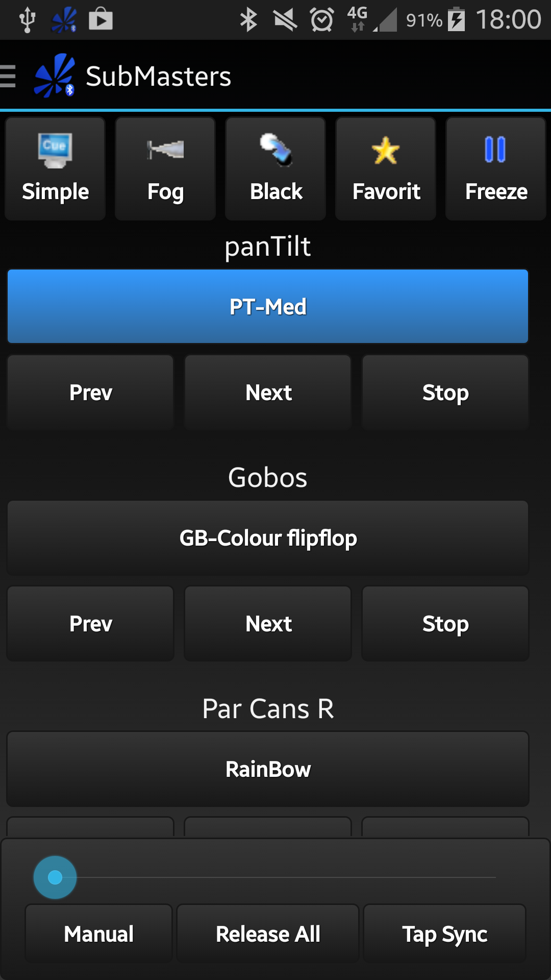The height and width of the screenshot is (980, 551).
Task: Open the hamburger navigation drawer menu
Action: click(8, 76)
